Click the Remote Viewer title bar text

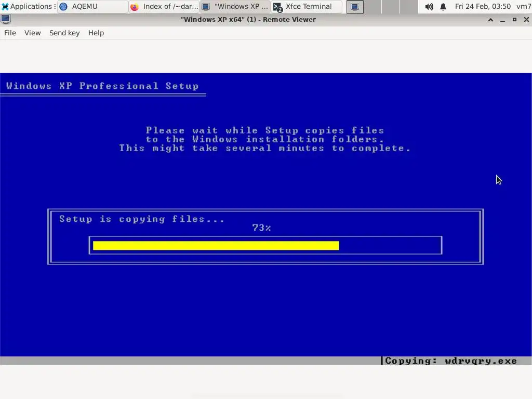tap(248, 19)
